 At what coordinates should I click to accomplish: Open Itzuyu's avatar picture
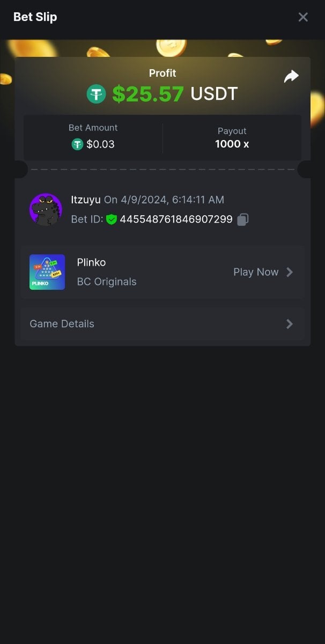click(x=46, y=209)
